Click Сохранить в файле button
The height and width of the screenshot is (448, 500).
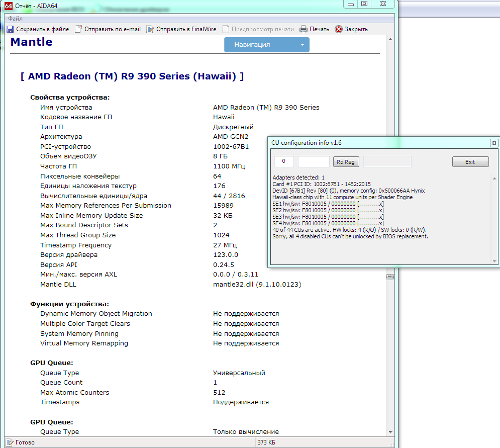(38, 29)
